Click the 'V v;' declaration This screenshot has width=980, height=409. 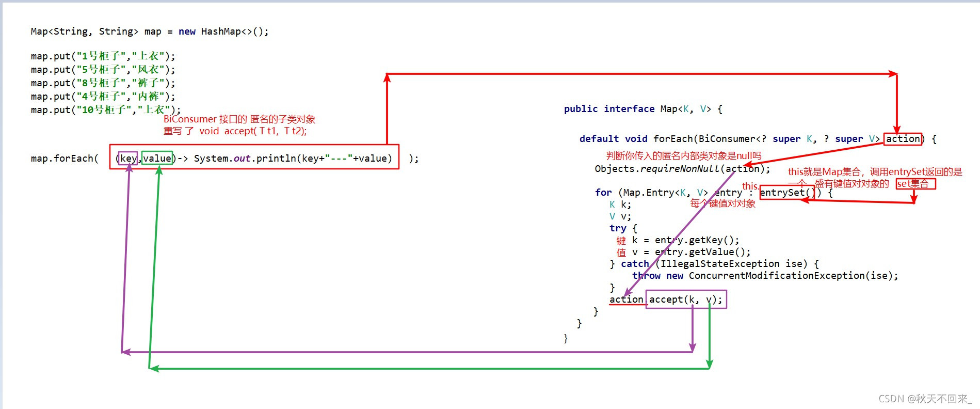[x=620, y=216]
